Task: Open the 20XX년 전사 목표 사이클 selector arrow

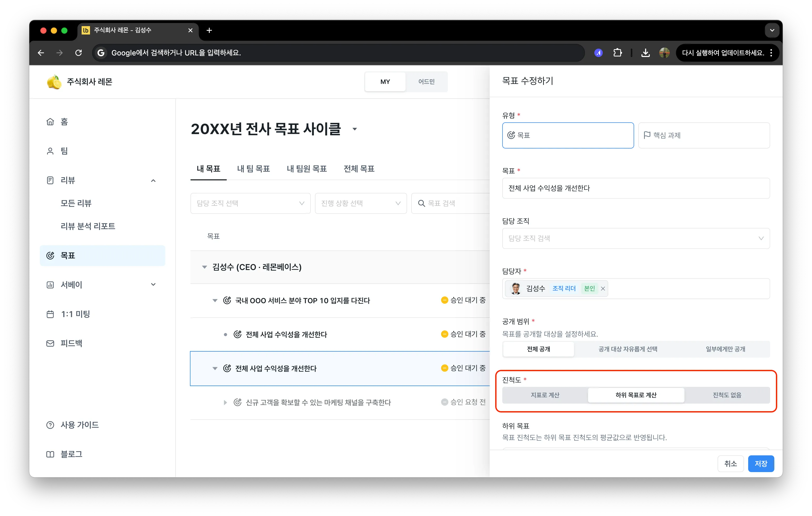Action: point(354,129)
